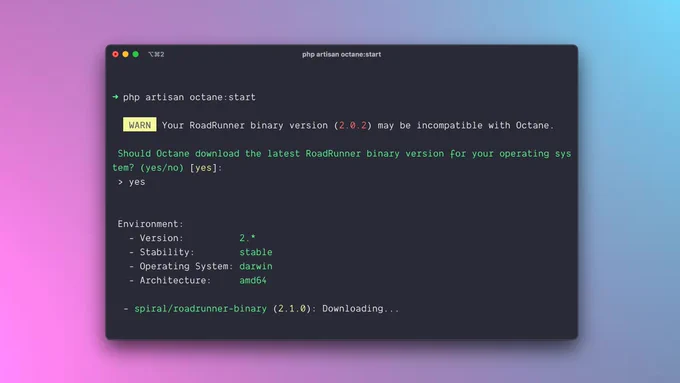Click the typed answer '> yes'
Image resolution: width=680 pixels, height=383 pixels.
[x=131, y=182]
